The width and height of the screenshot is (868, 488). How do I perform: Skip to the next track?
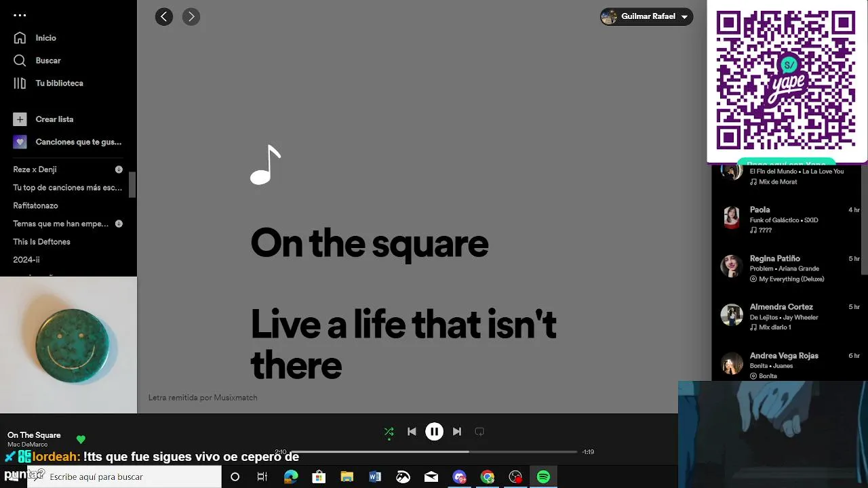tap(457, 432)
